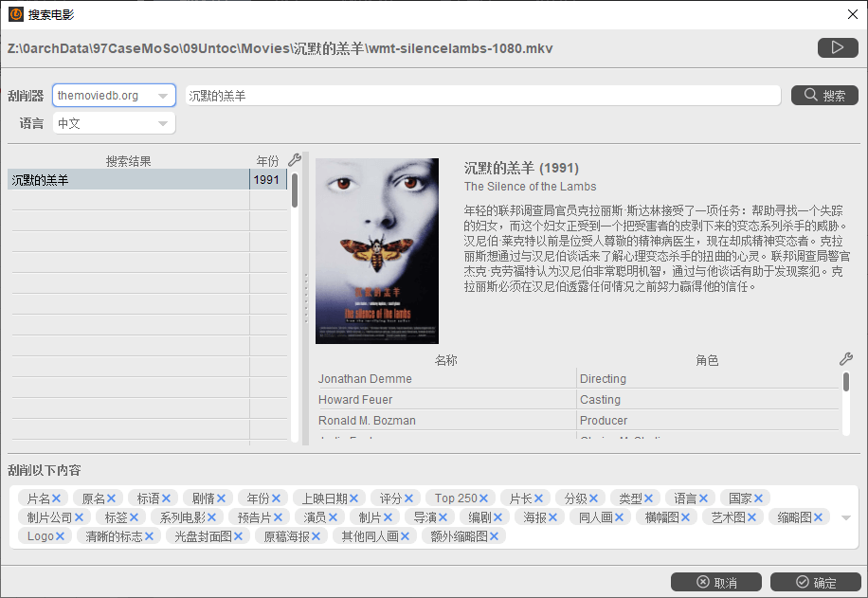
Task: Focus the movie title search field
Action: [x=482, y=96]
